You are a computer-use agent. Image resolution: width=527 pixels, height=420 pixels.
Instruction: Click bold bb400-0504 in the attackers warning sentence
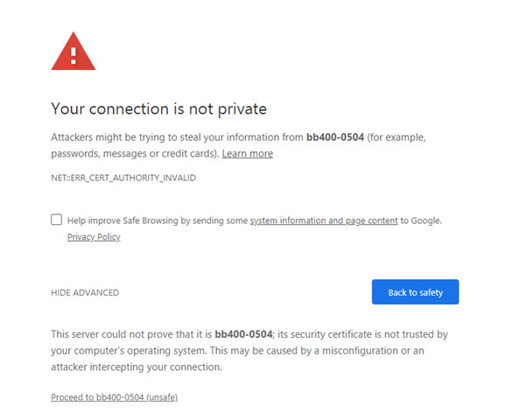tap(335, 137)
